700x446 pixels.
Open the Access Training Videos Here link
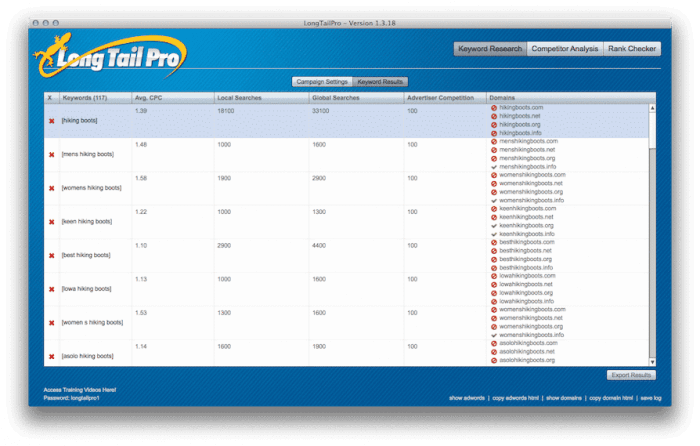click(79, 390)
